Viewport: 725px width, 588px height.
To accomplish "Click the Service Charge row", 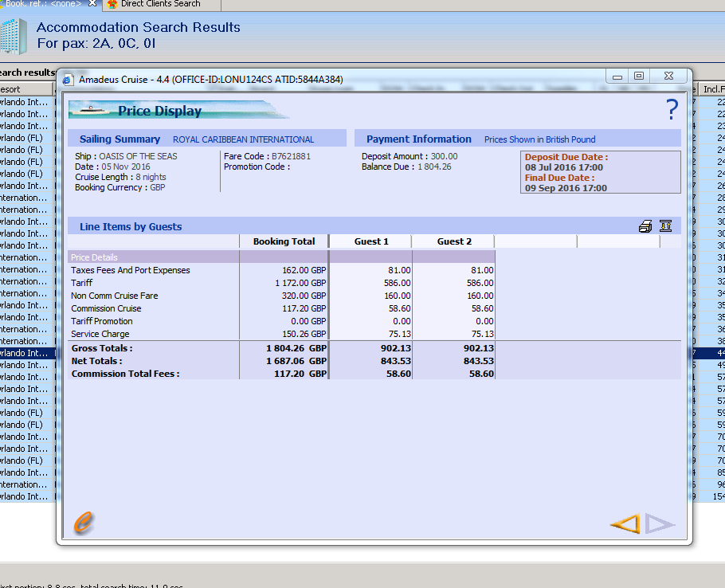I will tap(281, 334).
